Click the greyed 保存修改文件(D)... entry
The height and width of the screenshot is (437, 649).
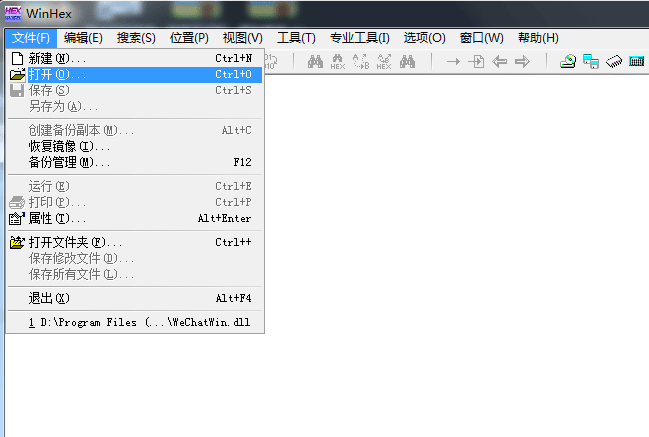135,258
